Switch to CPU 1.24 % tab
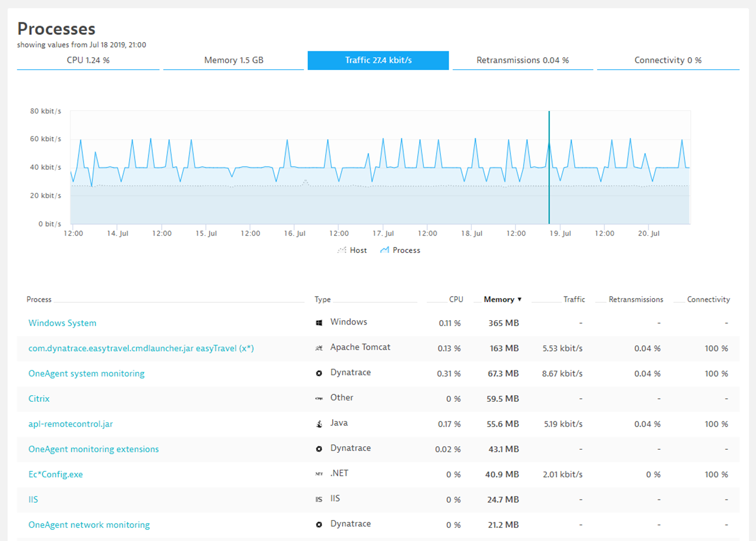This screenshot has height=541, width=756. (88, 60)
